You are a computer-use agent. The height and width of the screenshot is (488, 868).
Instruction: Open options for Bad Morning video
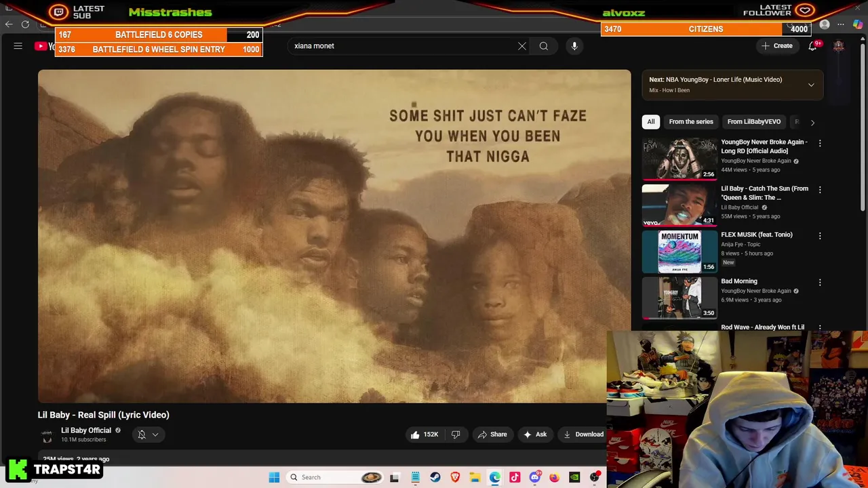[x=820, y=283]
